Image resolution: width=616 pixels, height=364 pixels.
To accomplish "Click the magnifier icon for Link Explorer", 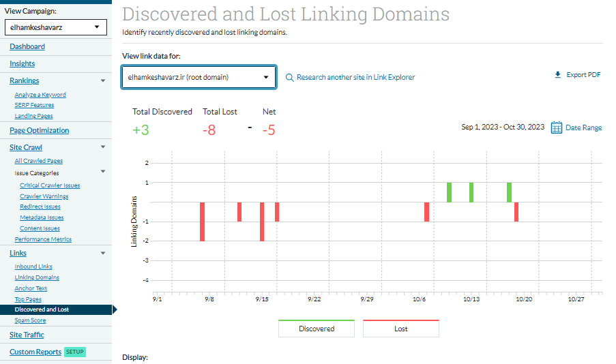I will point(289,78).
